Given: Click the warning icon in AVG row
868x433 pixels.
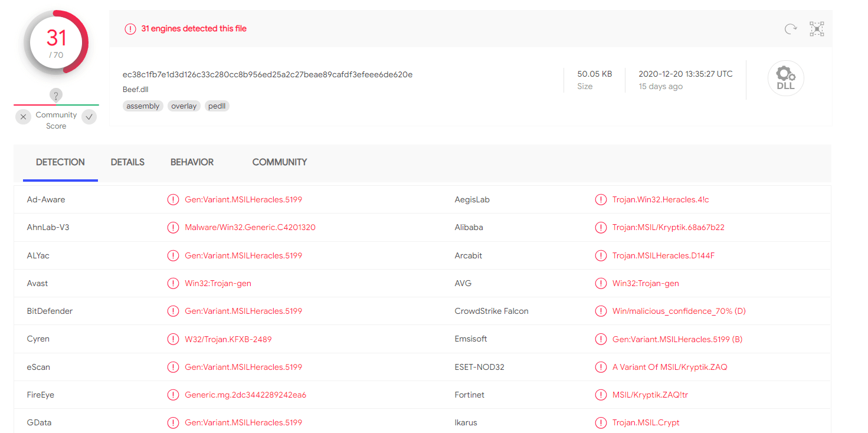Looking at the screenshot, I should (x=601, y=283).
